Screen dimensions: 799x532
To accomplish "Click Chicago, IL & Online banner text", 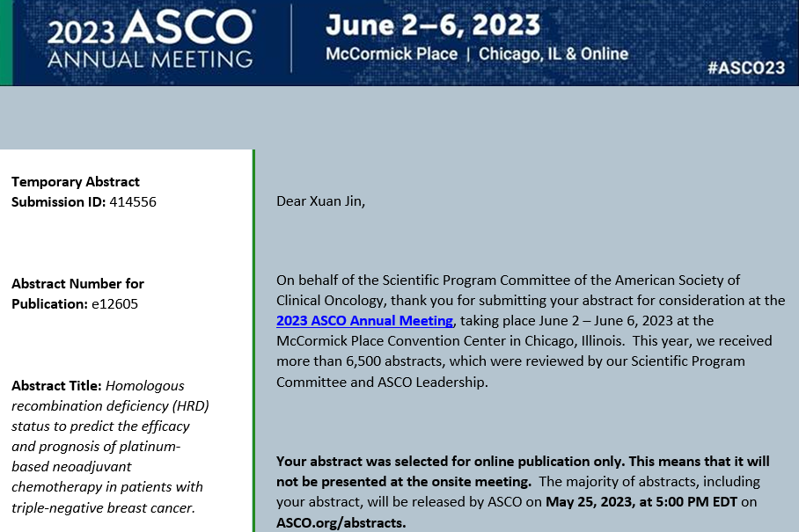I will [553, 55].
